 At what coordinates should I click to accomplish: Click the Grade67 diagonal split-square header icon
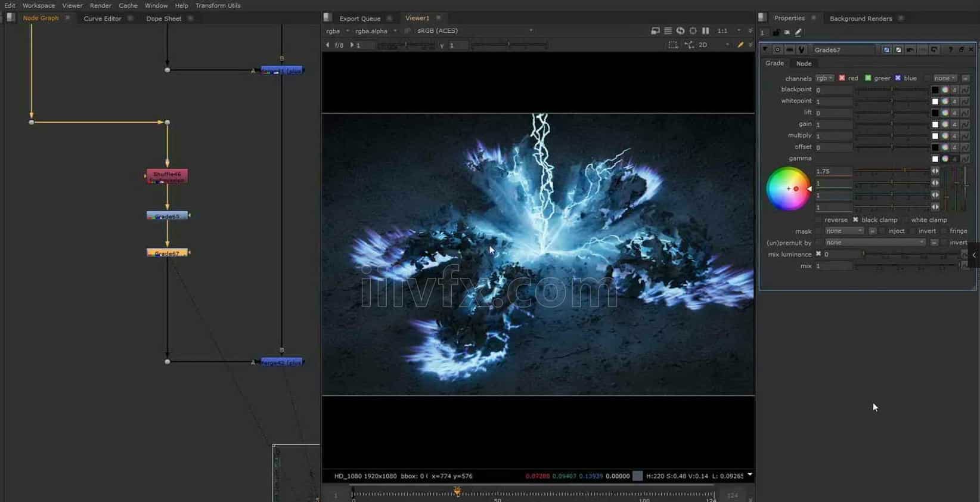tap(898, 49)
